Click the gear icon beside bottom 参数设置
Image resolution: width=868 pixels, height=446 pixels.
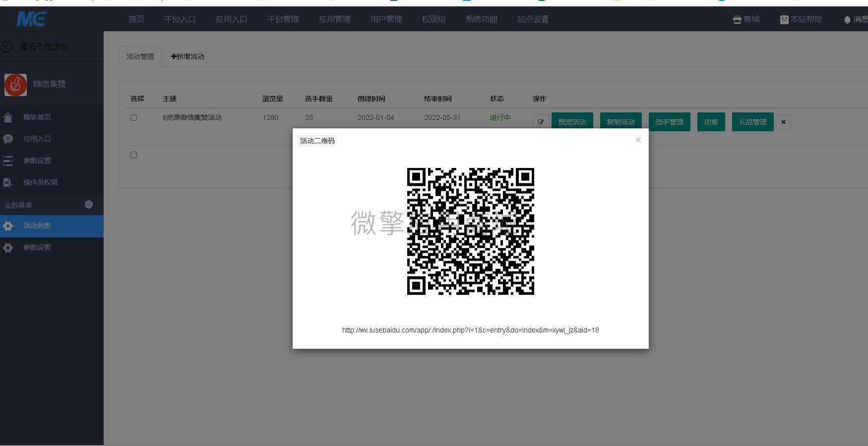coord(7,248)
